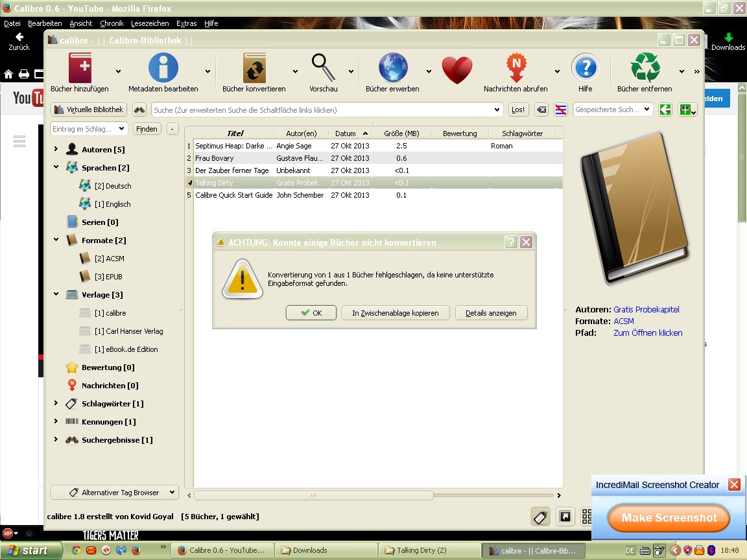Click Gratis Probekapitel author link
The height and width of the screenshot is (560, 747).
[x=646, y=310]
